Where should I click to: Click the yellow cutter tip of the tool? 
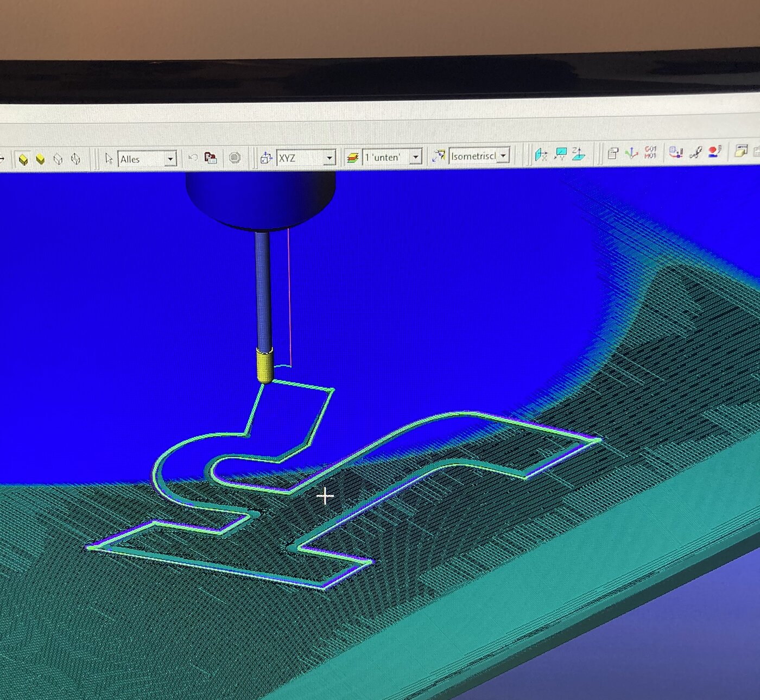(x=264, y=366)
